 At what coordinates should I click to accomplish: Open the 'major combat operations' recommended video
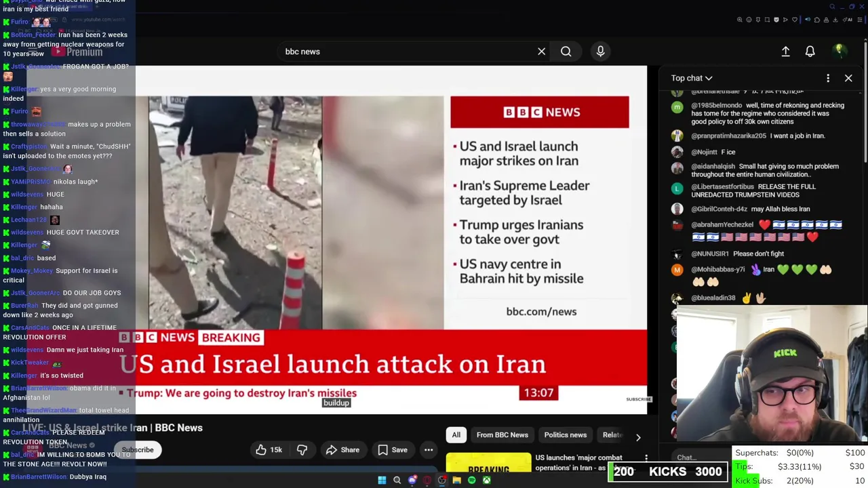[x=579, y=463]
